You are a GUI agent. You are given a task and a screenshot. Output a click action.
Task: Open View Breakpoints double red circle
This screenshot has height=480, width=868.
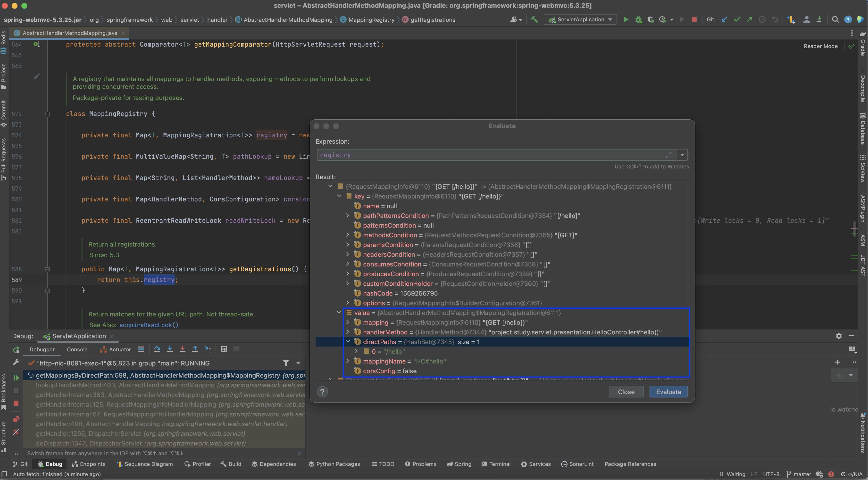pos(16,419)
